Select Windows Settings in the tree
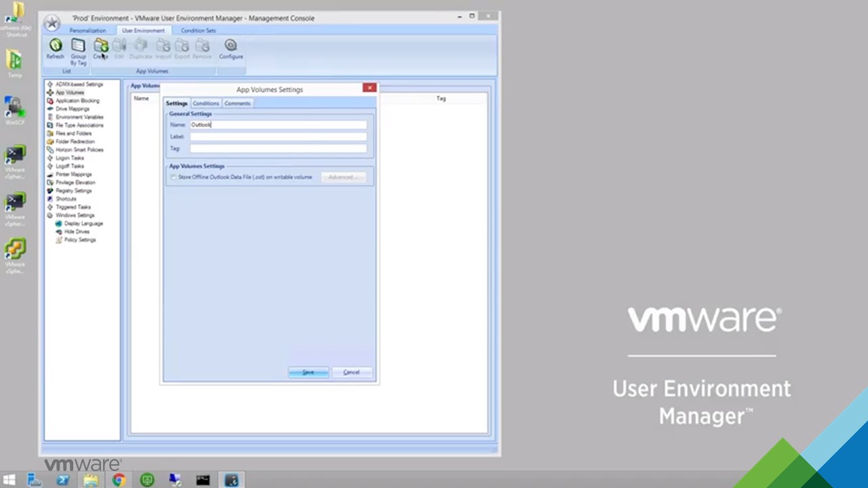868x488 pixels. coord(75,215)
